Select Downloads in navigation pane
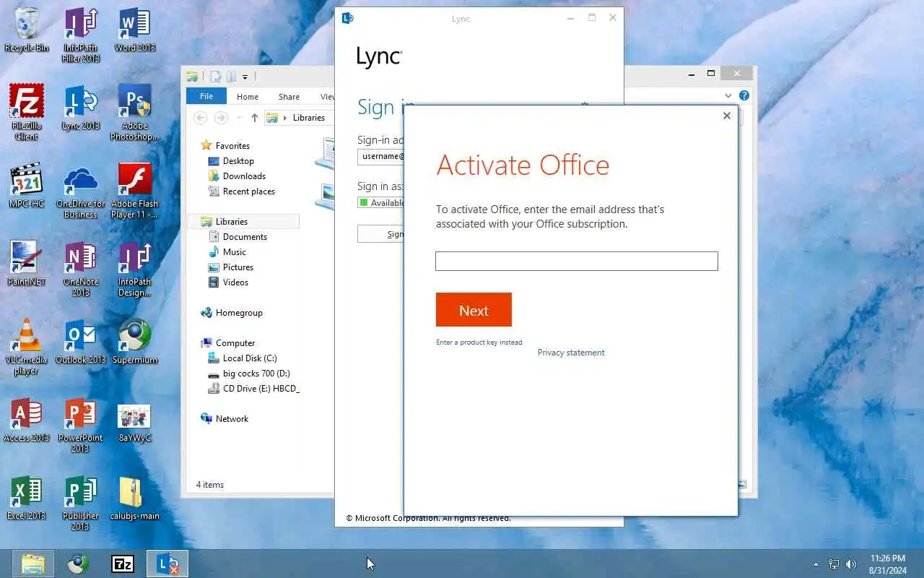The height and width of the screenshot is (578, 924). [x=244, y=176]
